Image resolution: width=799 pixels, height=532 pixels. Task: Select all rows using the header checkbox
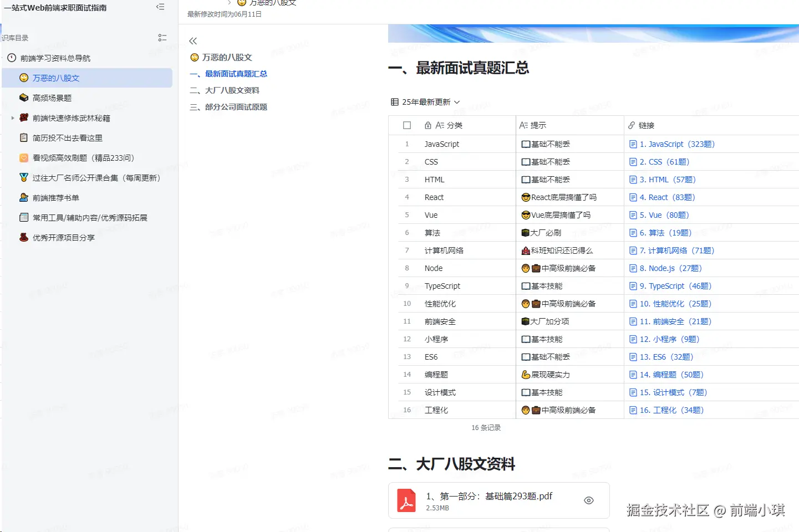click(406, 125)
